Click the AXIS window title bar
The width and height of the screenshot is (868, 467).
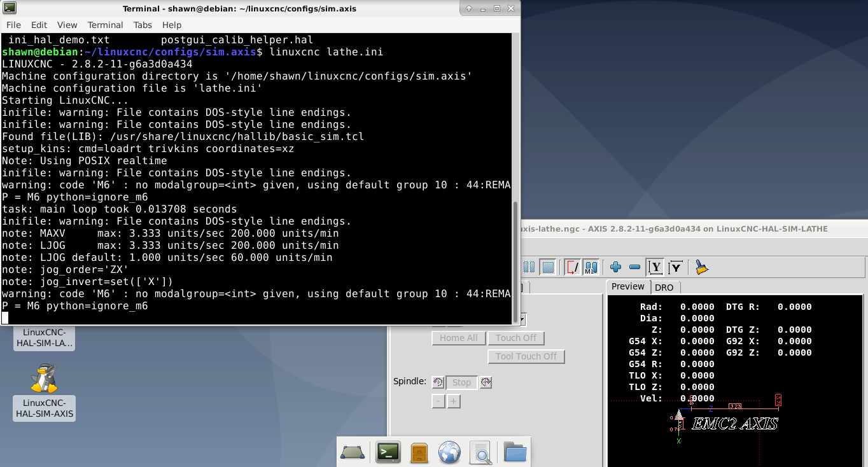694,228
